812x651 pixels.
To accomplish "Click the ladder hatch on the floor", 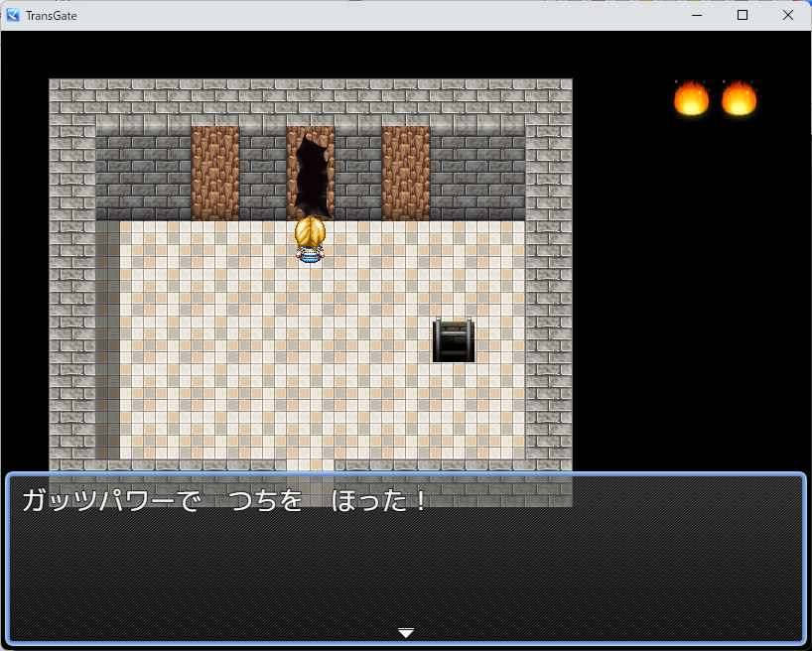I will coord(454,339).
